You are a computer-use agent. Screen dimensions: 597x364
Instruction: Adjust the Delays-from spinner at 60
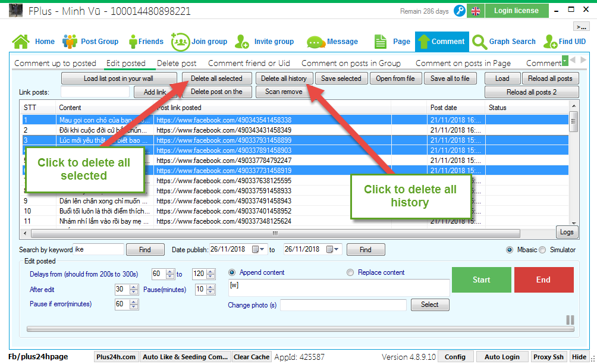coord(170,274)
